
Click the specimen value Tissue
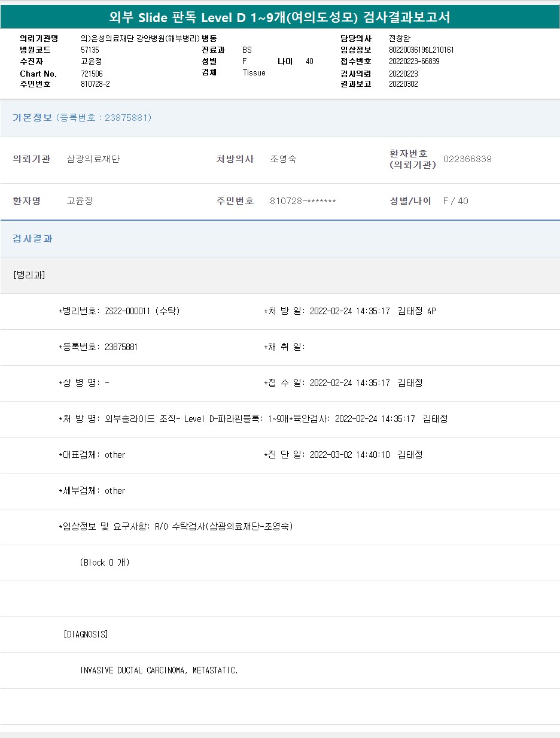(254, 72)
